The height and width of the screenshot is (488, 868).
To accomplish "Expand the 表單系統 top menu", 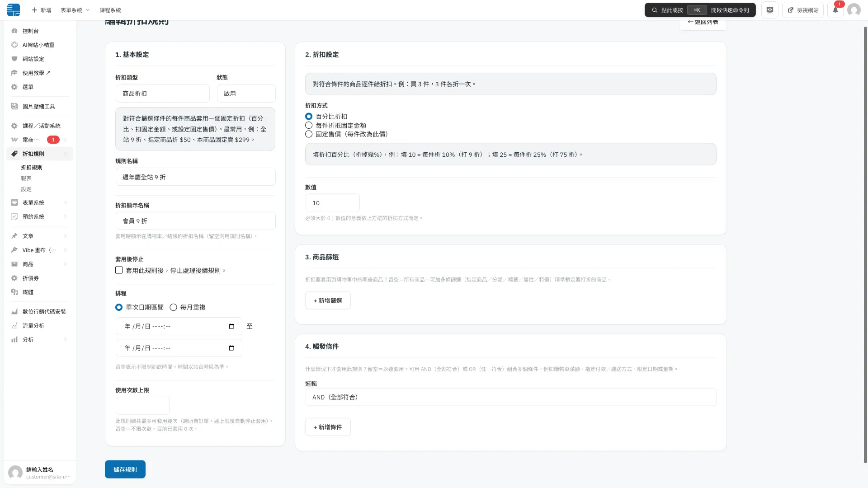I will point(75,10).
